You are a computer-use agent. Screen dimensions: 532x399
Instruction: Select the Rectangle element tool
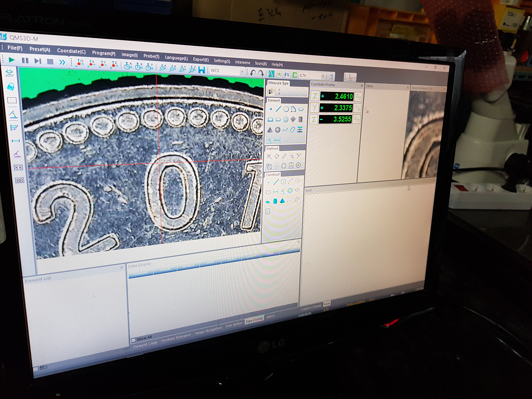(270, 120)
